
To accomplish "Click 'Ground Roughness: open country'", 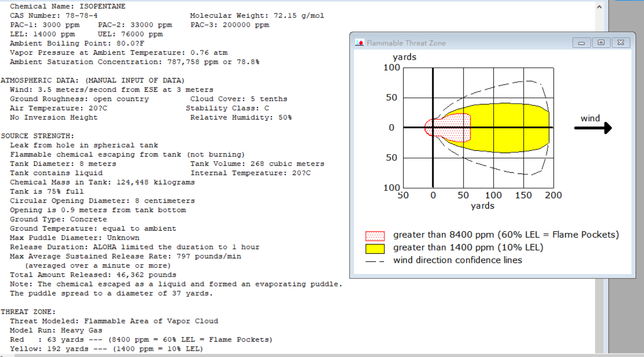I will click(79, 99).
